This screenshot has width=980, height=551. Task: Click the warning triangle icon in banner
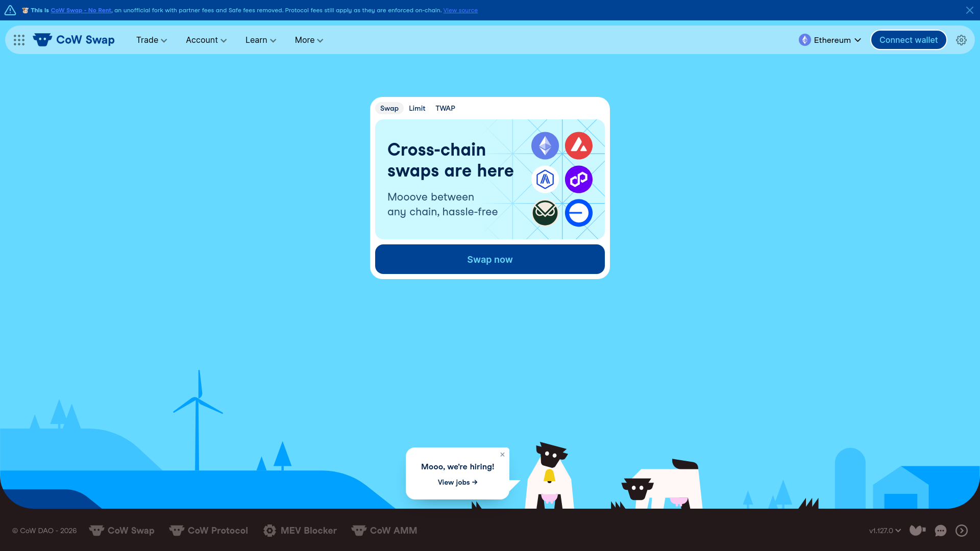click(10, 10)
